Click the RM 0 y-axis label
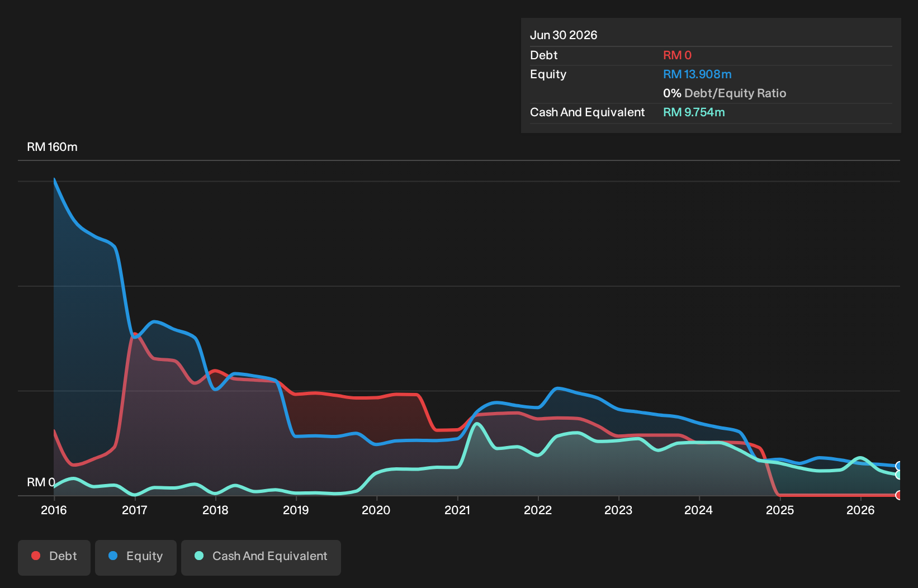Screen dimensions: 918x588 click(x=41, y=482)
